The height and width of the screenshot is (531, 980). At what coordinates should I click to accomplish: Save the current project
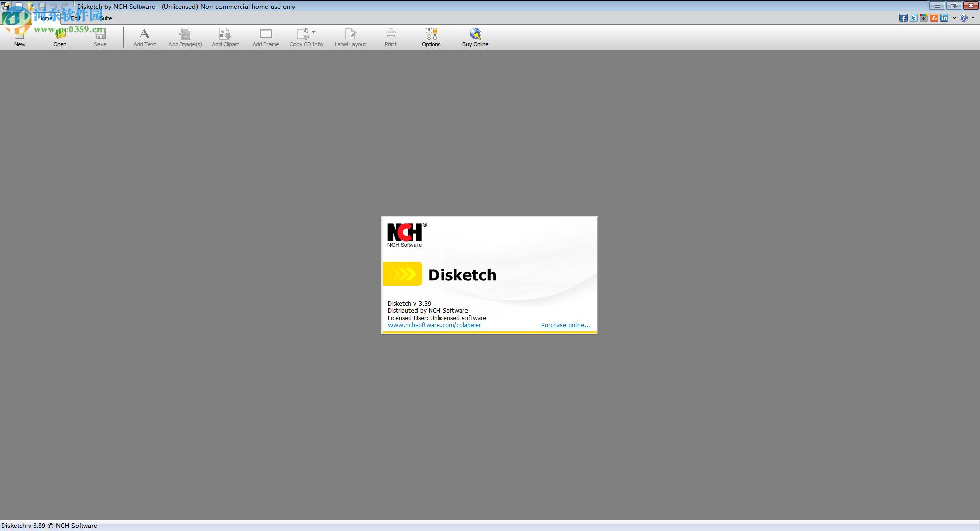coord(100,37)
